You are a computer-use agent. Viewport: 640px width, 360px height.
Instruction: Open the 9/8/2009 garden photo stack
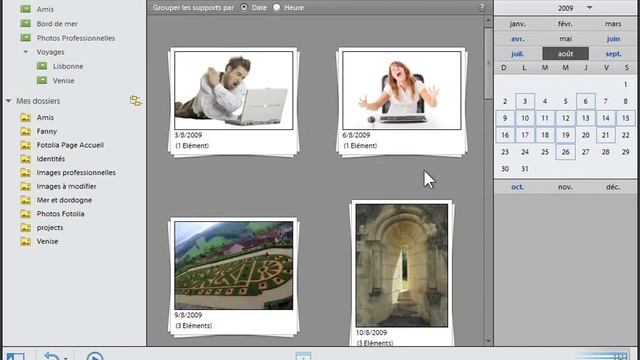coord(233,265)
